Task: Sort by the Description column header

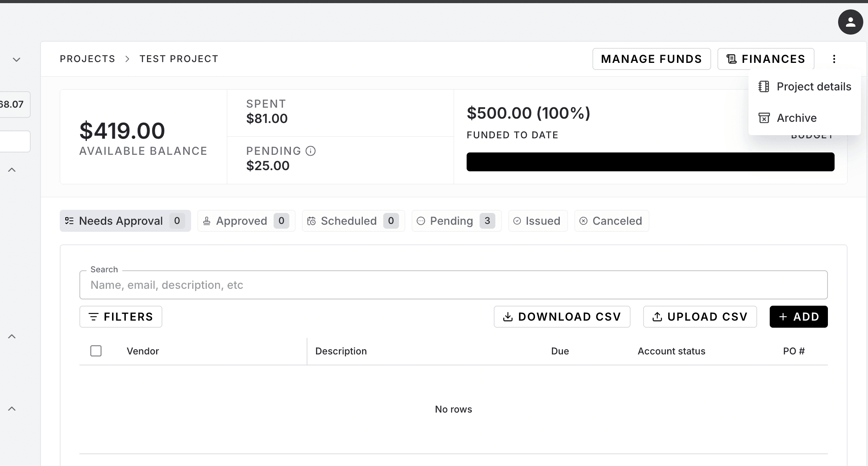Action: click(341, 351)
